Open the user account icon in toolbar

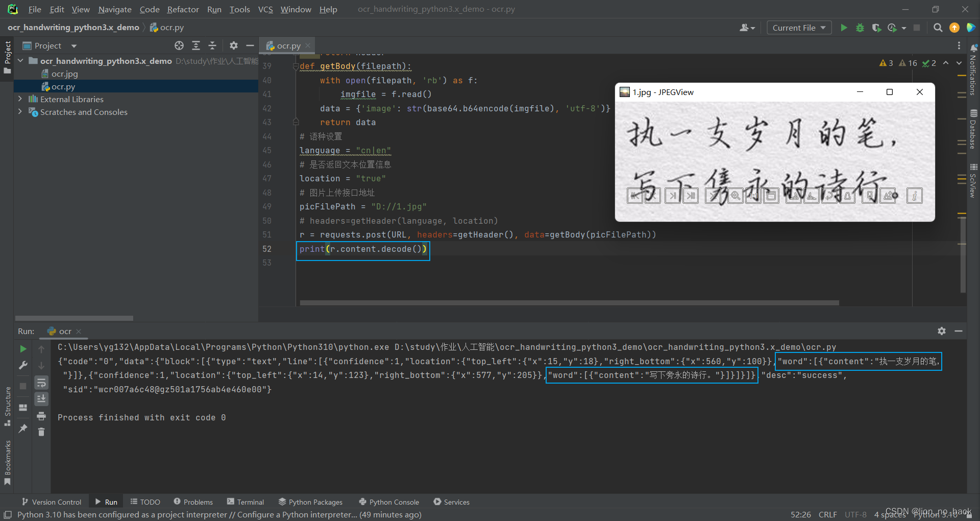click(747, 28)
